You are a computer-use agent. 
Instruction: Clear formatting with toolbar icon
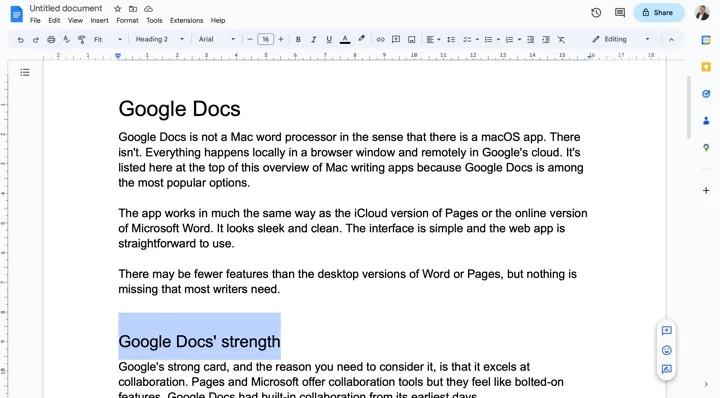(x=561, y=39)
